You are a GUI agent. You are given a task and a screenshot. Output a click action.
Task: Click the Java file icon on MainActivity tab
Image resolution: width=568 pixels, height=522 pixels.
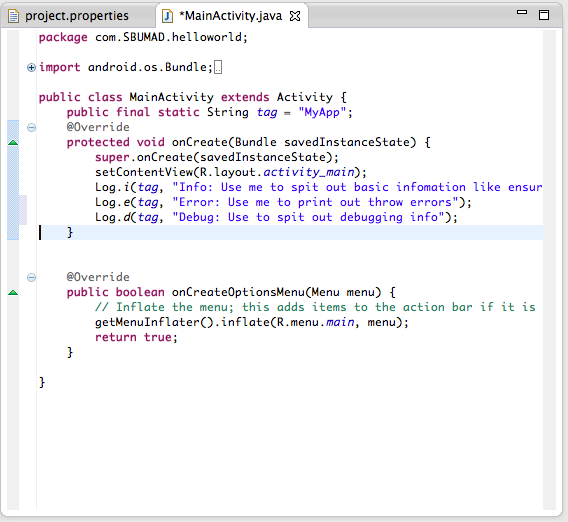tap(167, 16)
